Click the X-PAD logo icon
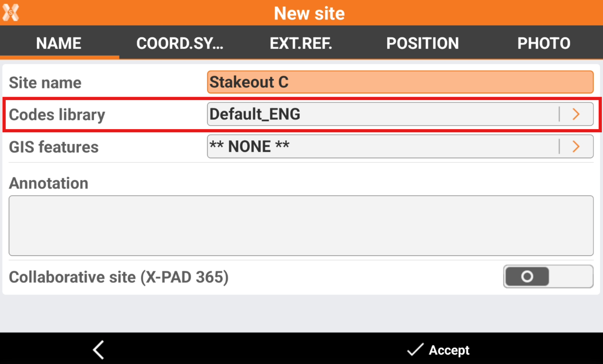 click(x=11, y=13)
